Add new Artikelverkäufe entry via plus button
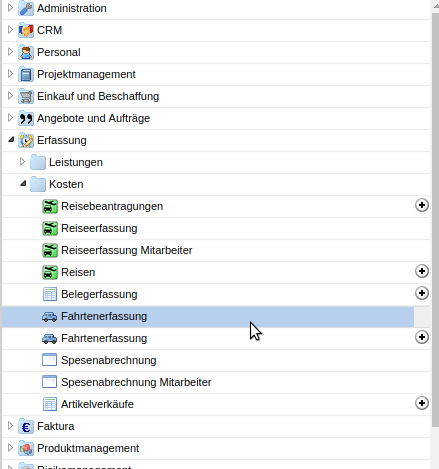The width and height of the screenshot is (439, 469). 422,403
